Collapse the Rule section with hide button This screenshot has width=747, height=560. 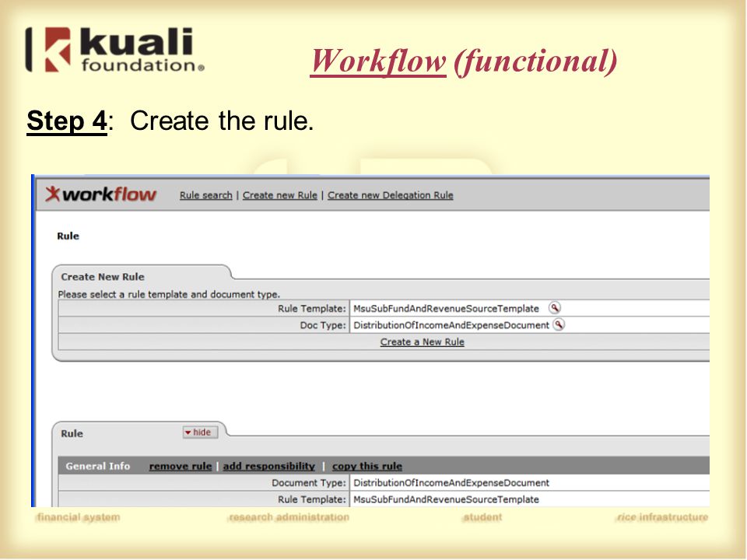click(200, 432)
